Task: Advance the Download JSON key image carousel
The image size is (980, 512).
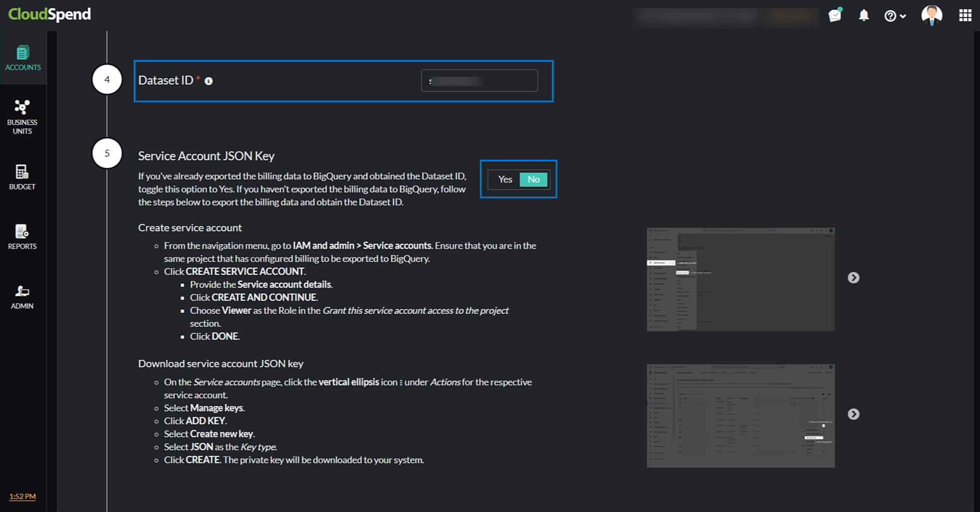Action: (x=853, y=413)
